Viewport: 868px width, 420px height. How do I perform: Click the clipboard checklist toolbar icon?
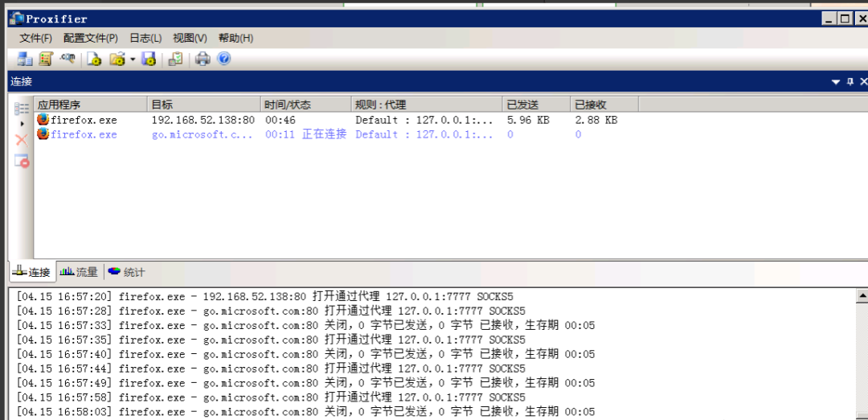tap(175, 59)
